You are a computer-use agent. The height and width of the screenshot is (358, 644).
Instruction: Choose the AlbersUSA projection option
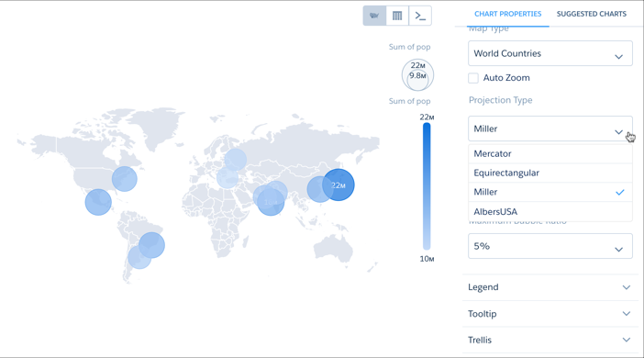[550, 212]
